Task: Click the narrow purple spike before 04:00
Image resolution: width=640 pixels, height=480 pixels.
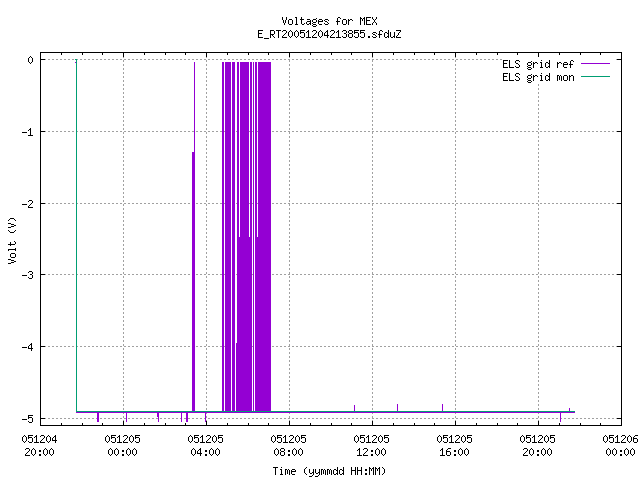Action: [193, 282]
